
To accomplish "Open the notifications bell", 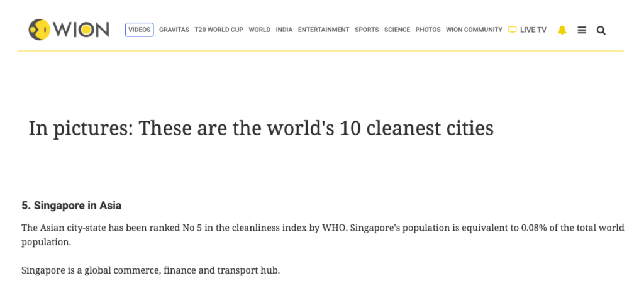I will coord(562,30).
